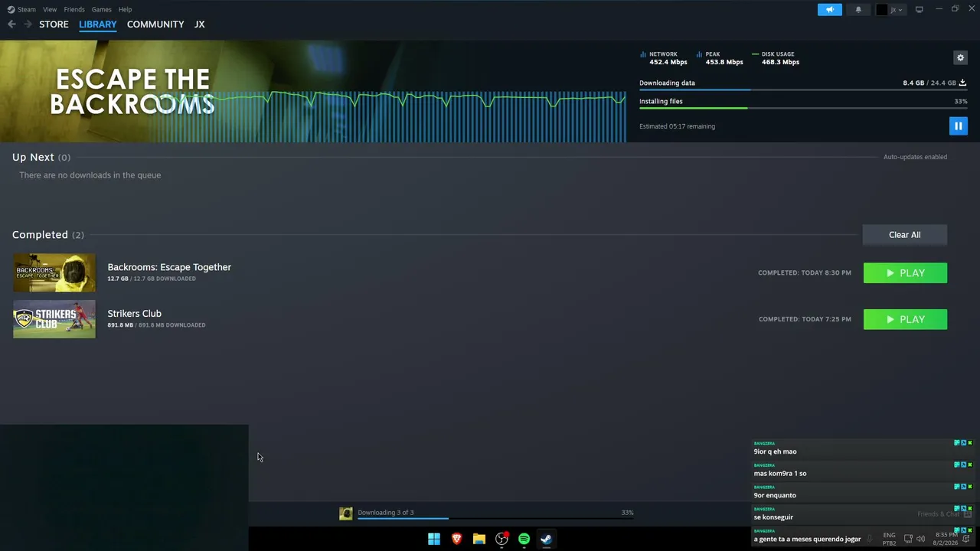The height and width of the screenshot is (551, 980).
Task: Click the Escape the Backrooms banner
Action: [x=312, y=91]
